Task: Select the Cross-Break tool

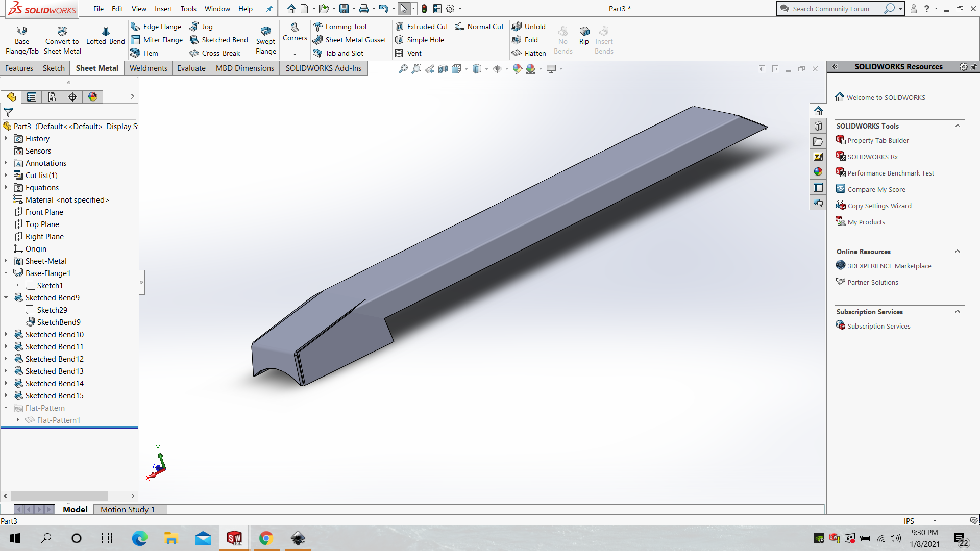Action: tap(214, 53)
